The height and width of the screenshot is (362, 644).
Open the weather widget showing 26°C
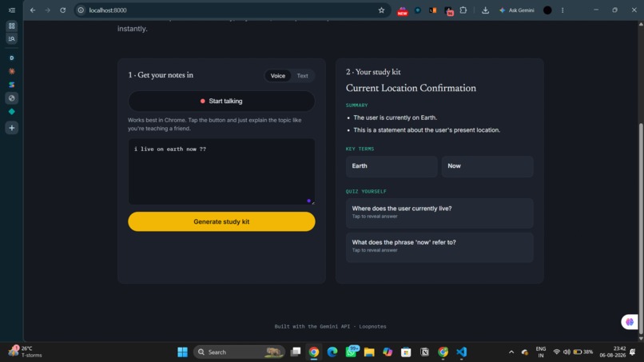click(x=26, y=352)
